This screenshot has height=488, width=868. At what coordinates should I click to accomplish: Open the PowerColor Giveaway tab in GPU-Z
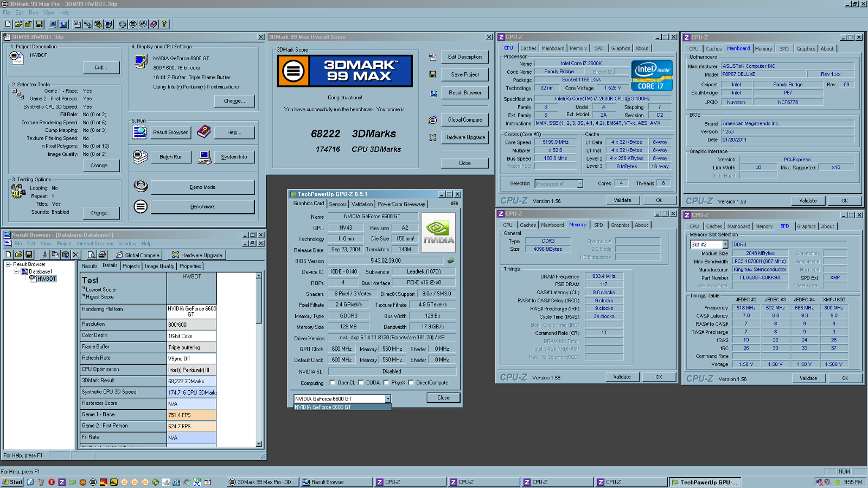(x=401, y=204)
